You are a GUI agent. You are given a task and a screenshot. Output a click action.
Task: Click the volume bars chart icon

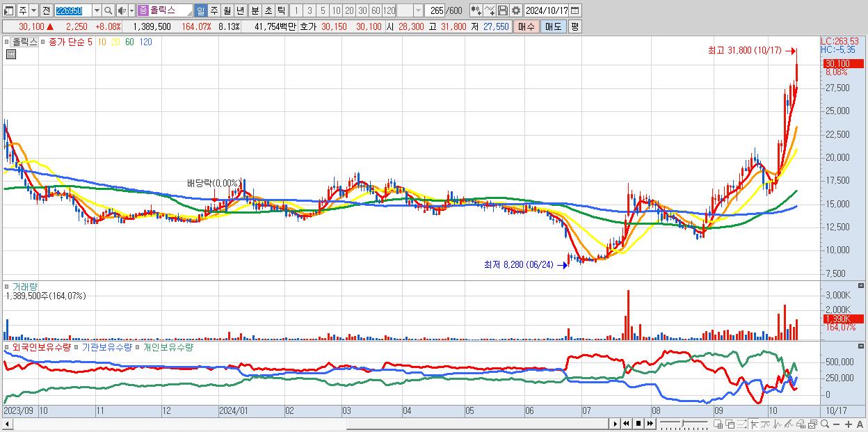(801, 424)
